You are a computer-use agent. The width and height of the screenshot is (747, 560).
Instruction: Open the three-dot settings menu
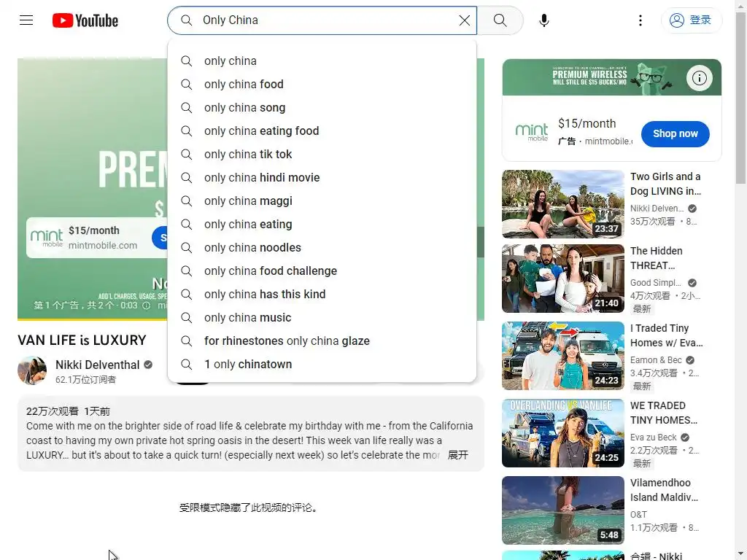click(x=640, y=20)
